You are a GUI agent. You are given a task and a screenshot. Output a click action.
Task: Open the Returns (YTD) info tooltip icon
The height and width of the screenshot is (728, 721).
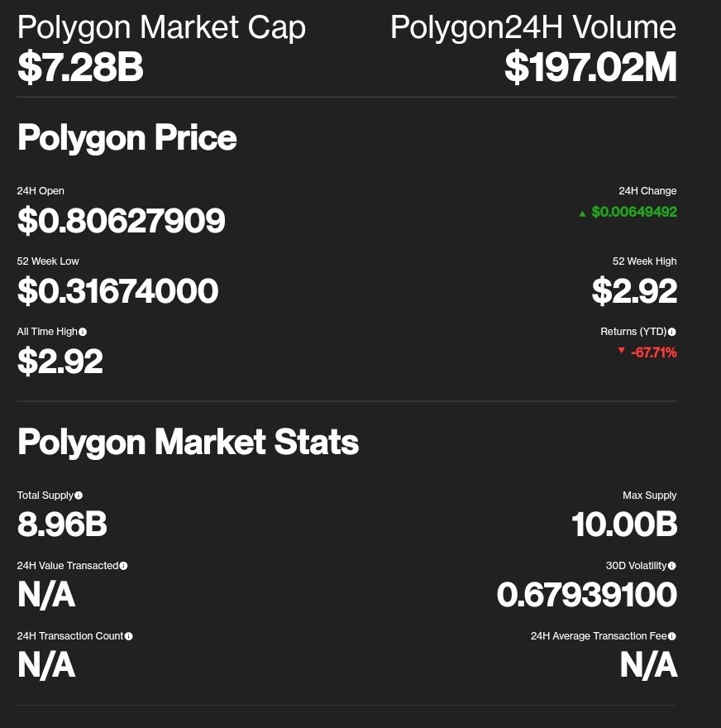click(x=672, y=332)
